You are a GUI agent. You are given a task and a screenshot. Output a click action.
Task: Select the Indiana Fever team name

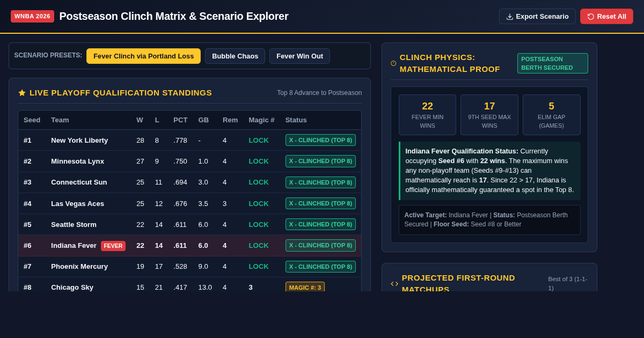tap(74, 246)
